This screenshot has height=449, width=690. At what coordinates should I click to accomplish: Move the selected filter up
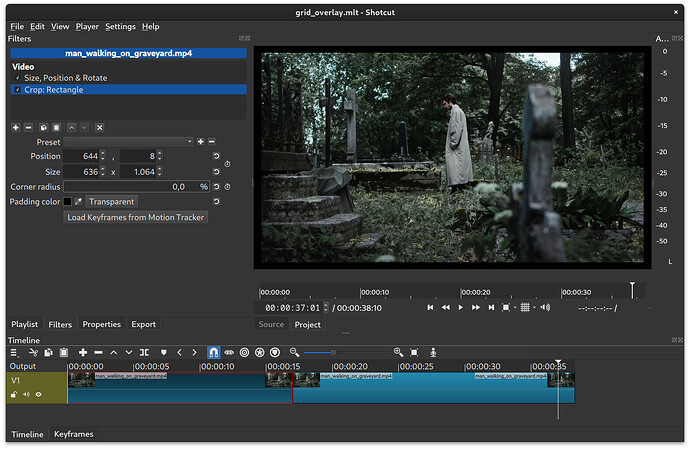[x=71, y=128]
